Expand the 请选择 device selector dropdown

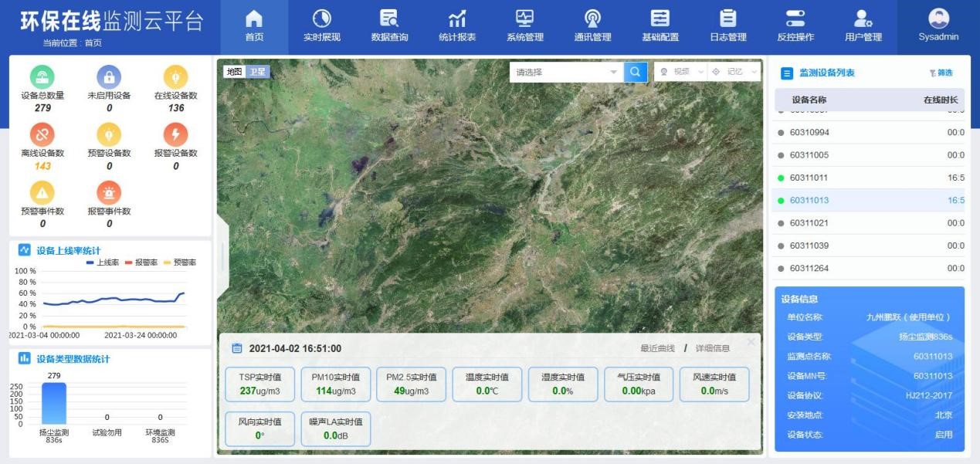click(564, 70)
